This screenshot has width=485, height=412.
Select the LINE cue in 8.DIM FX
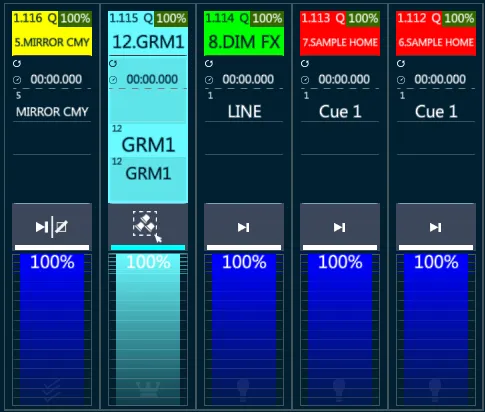244,106
